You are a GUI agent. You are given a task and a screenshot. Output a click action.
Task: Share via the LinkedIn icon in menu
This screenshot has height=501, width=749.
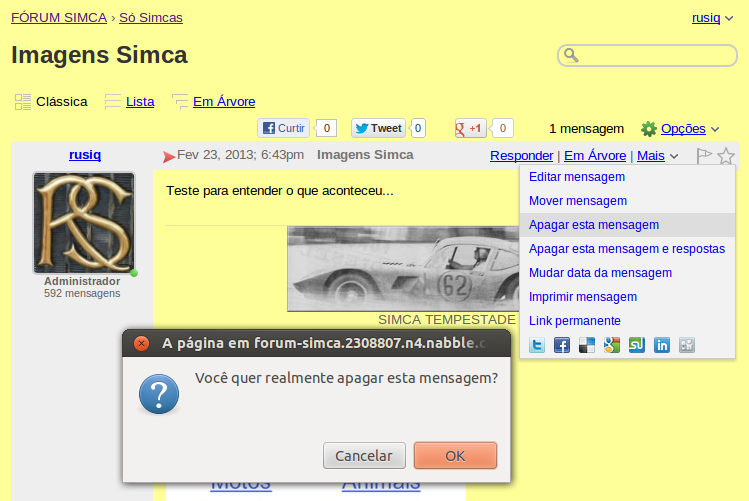[x=662, y=345]
